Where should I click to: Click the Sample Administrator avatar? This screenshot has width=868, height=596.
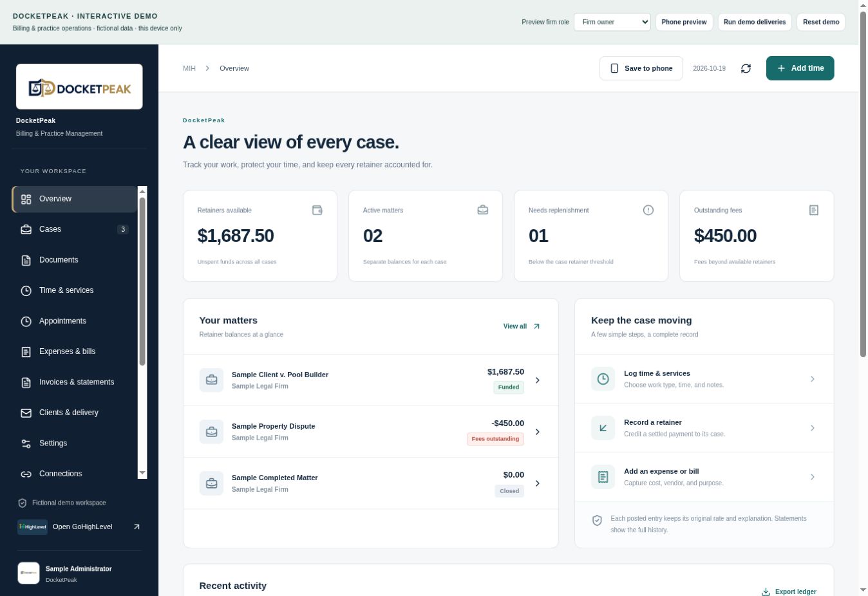coord(28,573)
